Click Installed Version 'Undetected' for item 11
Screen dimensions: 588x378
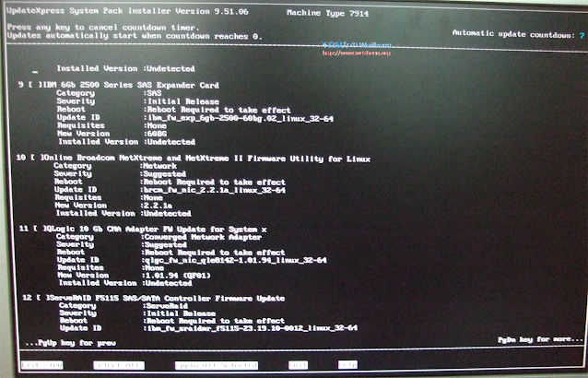point(169,283)
